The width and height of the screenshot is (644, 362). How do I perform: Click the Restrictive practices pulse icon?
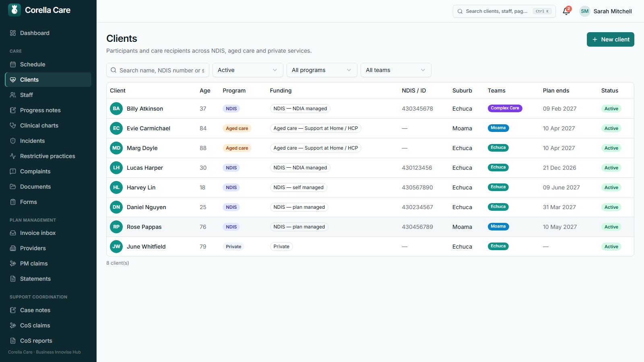pos(13,156)
